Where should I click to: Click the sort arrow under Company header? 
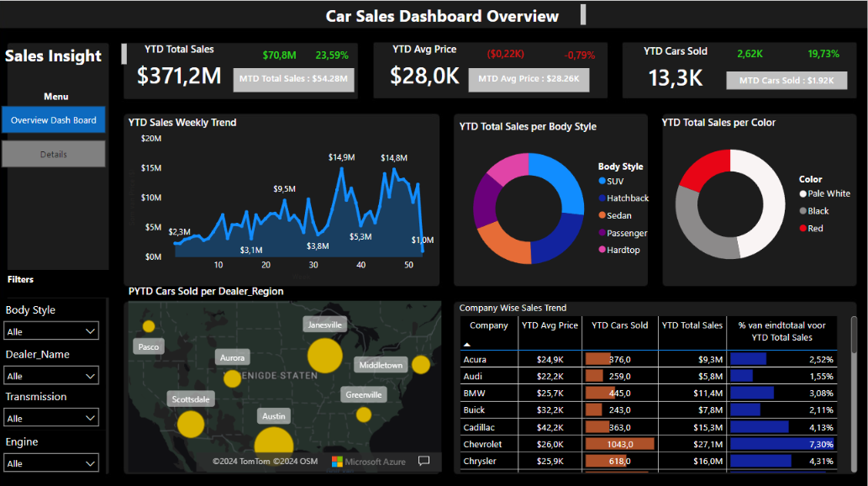[465, 344]
